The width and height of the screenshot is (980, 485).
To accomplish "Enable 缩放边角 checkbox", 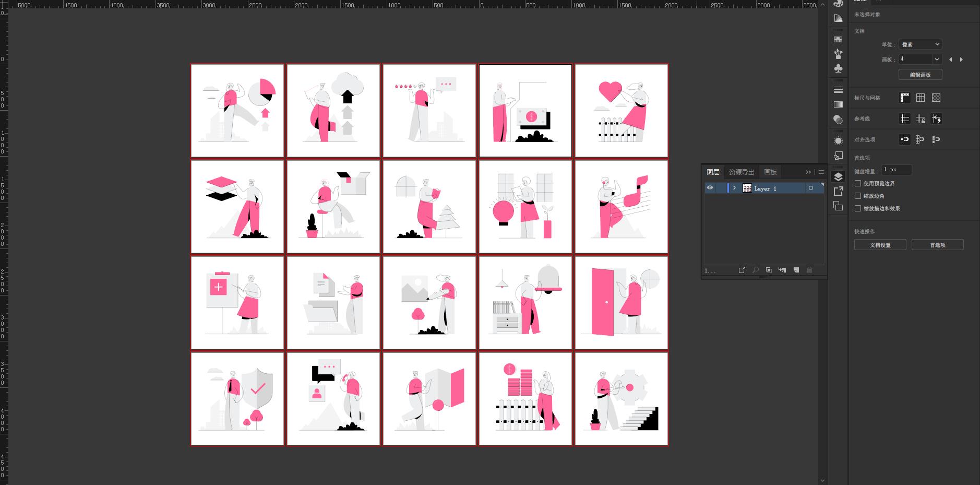I will pyautogui.click(x=858, y=196).
